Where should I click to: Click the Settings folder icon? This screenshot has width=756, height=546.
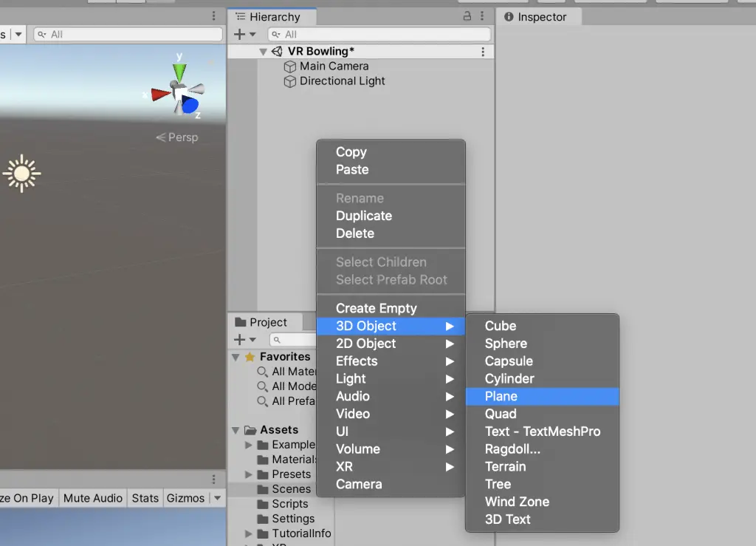click(x=263, y=519)
